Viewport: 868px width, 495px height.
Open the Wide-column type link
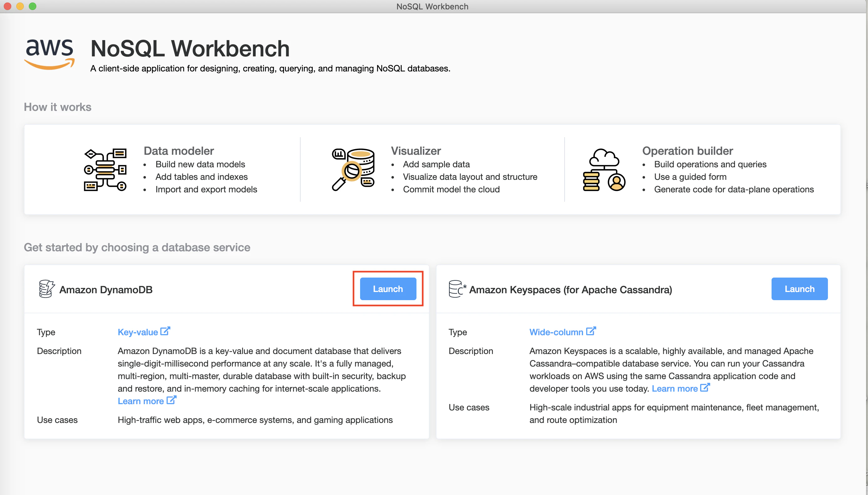pos(556,332)
